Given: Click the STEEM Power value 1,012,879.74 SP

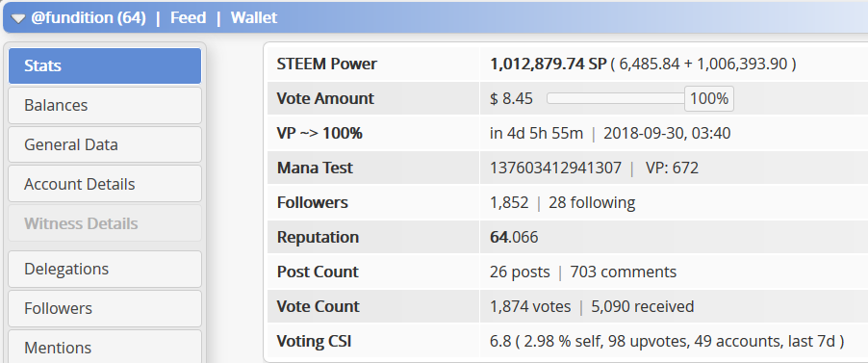Looking at the screenshot, I should (x=549, y=64).
